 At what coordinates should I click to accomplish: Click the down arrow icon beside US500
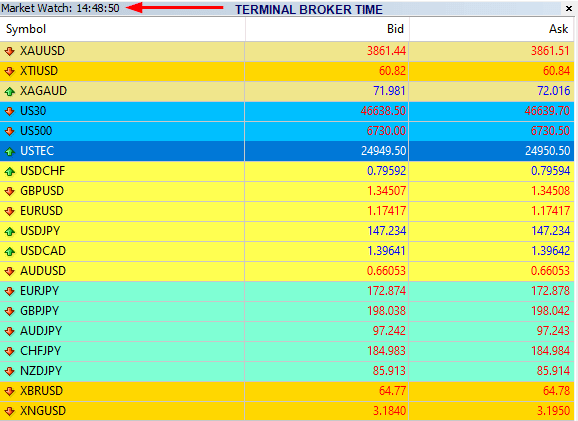click(10, 131)
